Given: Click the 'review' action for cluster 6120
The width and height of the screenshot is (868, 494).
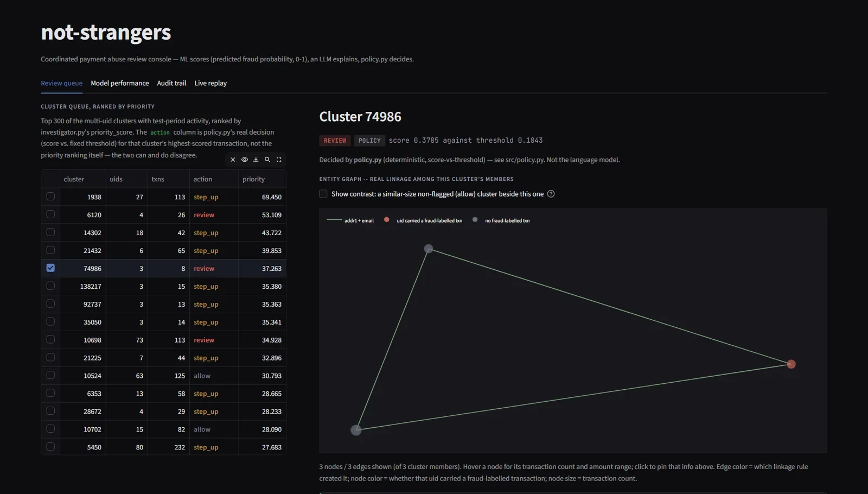Looking at the screenshot, I should 204,215.
